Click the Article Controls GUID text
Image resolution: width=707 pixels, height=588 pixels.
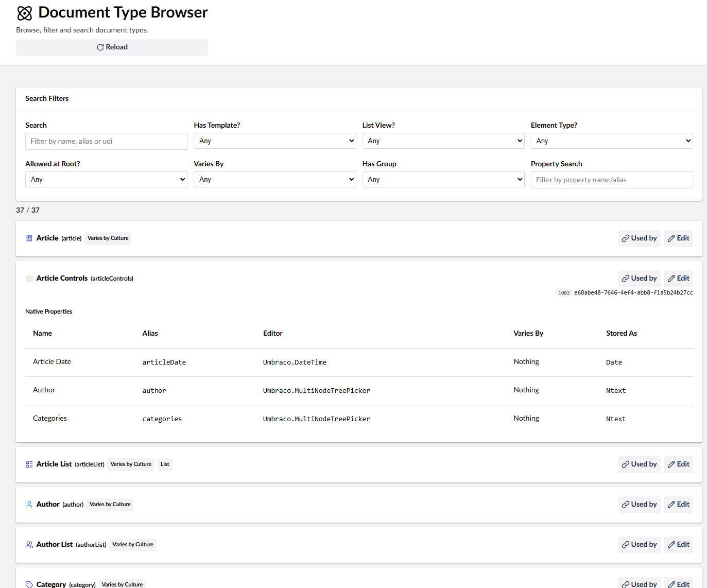click(633, 293)
